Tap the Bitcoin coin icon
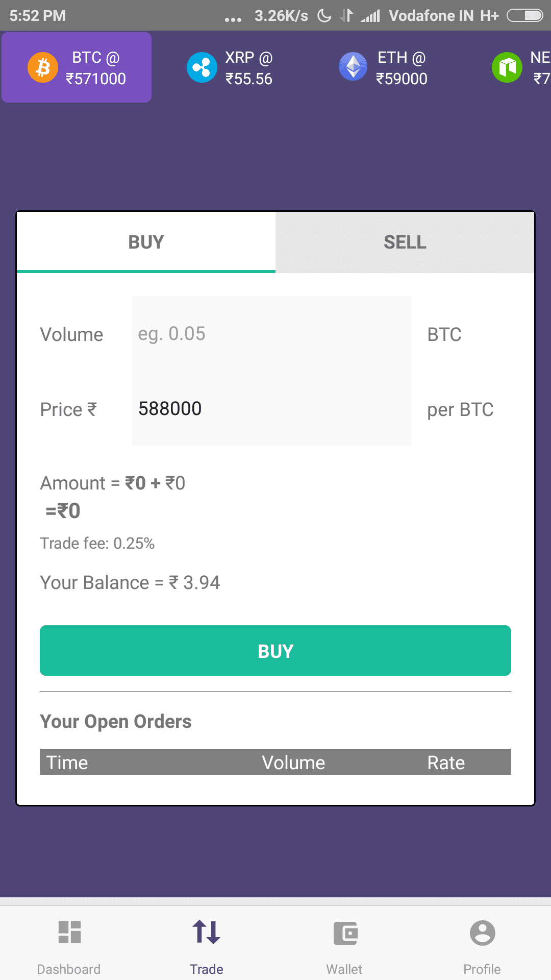The width and height of the screenshot is (551, 980). 43,67
